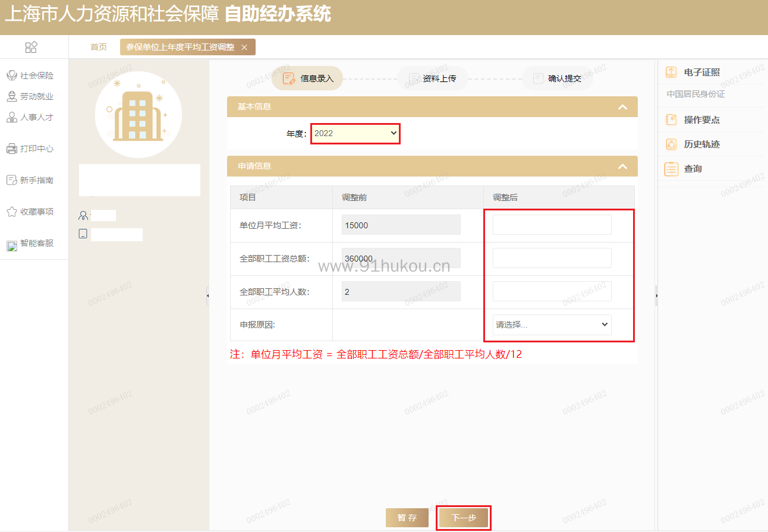This screenshot has height=532, width=768.
Task: Click the grid menu icon in the sidebar header
Action: (x=32, y=47)
